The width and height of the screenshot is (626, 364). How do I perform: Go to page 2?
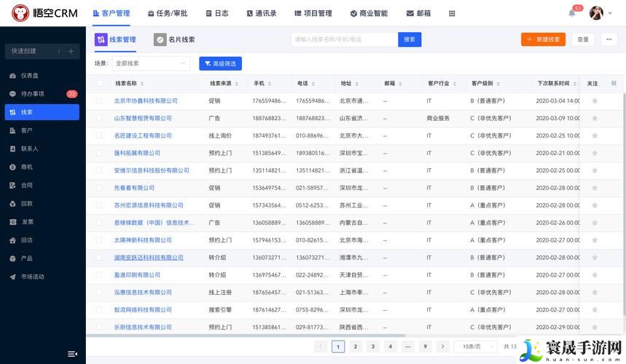[356, 347]
